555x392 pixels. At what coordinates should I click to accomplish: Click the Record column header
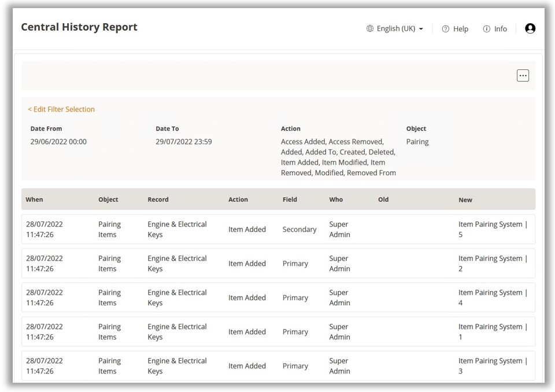(x=158, y=199)
